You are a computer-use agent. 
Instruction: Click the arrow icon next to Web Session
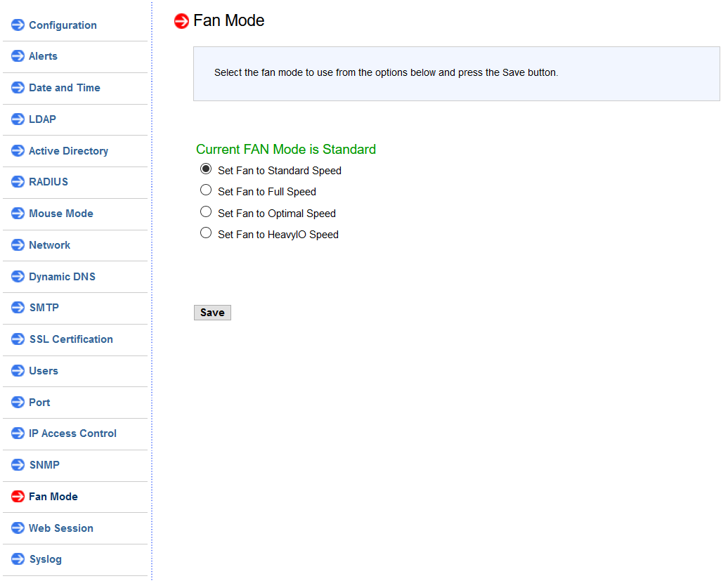pos(18,528)
